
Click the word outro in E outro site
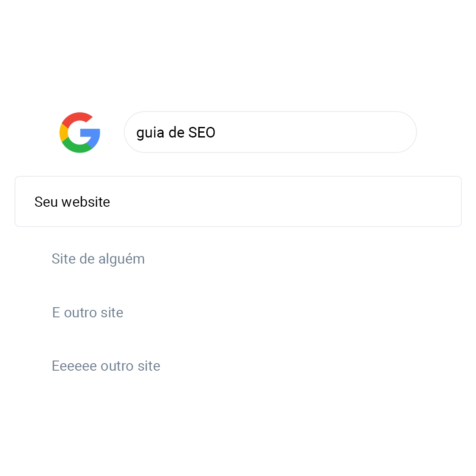(x=81, y=313)
